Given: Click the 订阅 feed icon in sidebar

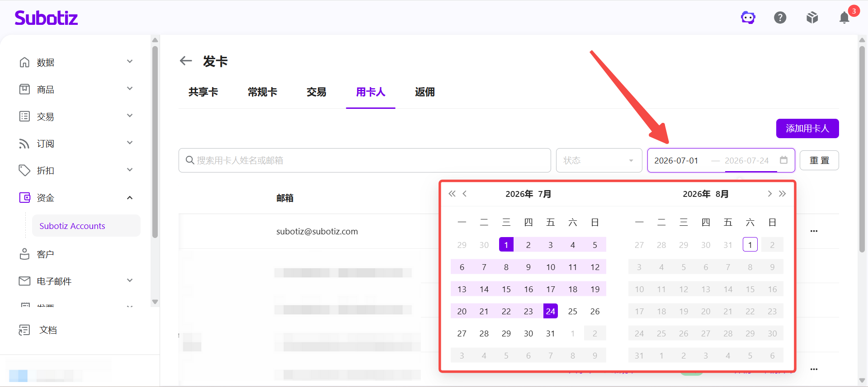Looking at the screenshot, I should pyautogui.click(x=24, y=144).
